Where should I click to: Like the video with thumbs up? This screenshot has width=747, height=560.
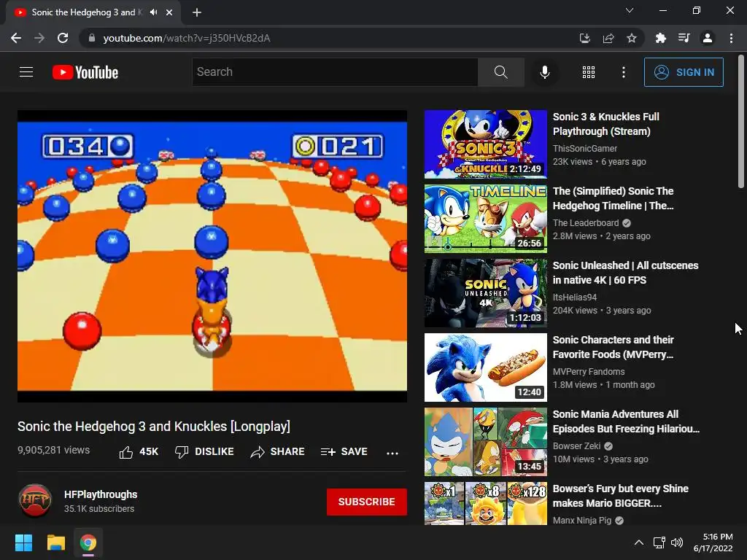click(138, 452)
